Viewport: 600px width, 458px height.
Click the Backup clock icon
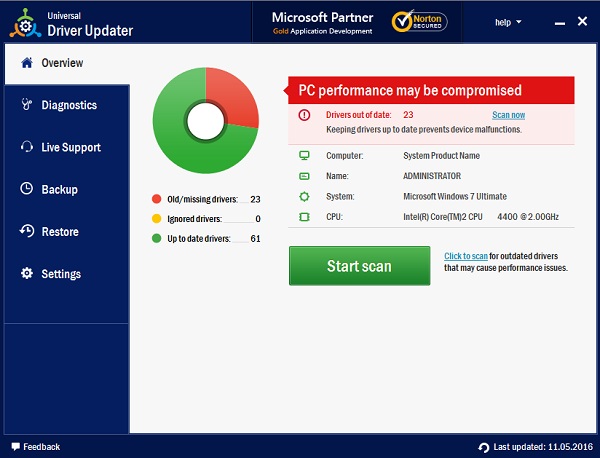click(x=26, y=189)
